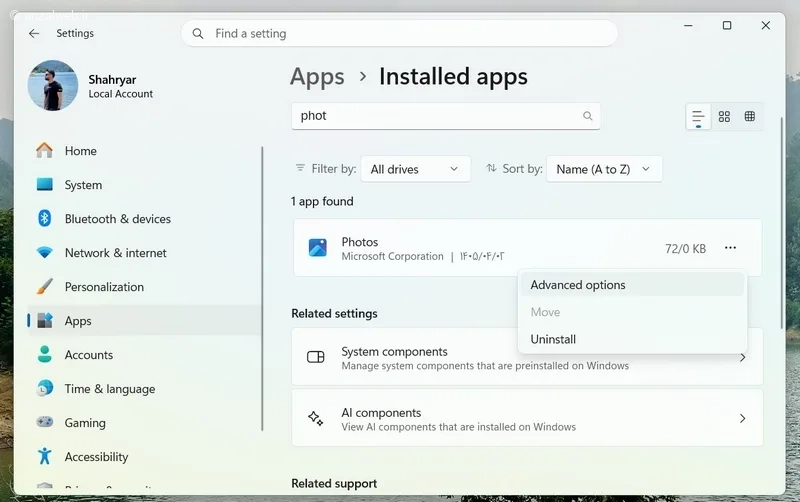Viewport: 800px width, 502px height.
Task: Maximize the Settings window
Action: pyautogui.click(x=727, y=26)
